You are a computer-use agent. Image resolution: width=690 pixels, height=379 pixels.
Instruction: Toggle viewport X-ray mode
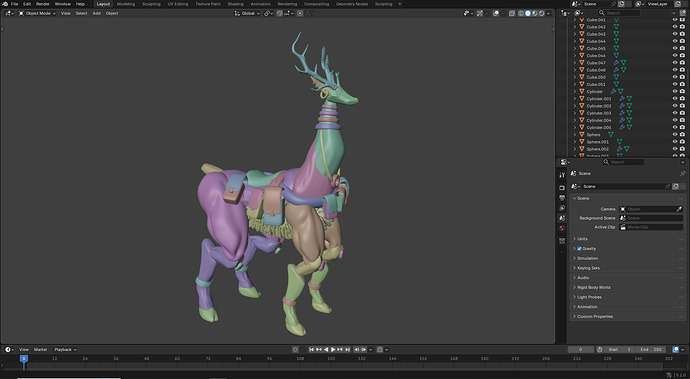(x=512, y=13)
